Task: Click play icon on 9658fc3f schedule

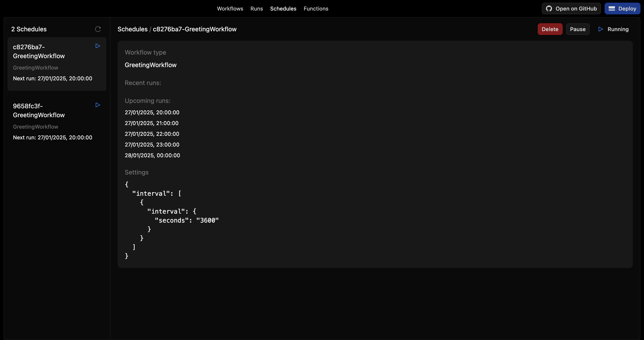Action: 98,105
